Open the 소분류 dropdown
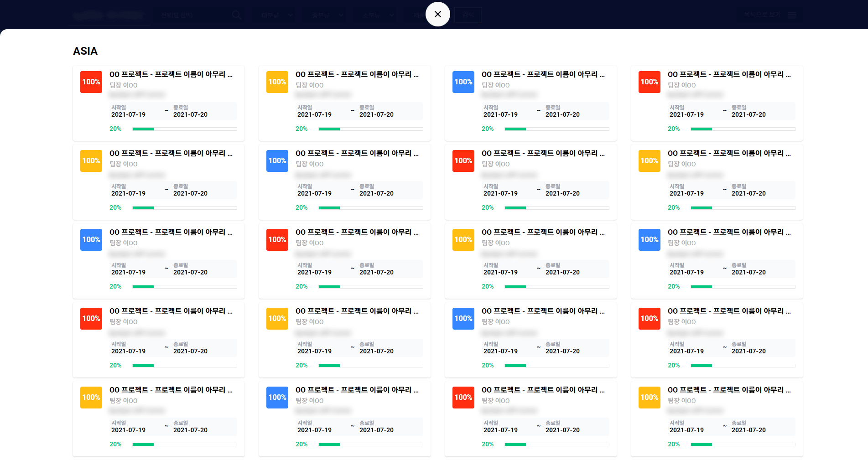 [x=378, y=15]
